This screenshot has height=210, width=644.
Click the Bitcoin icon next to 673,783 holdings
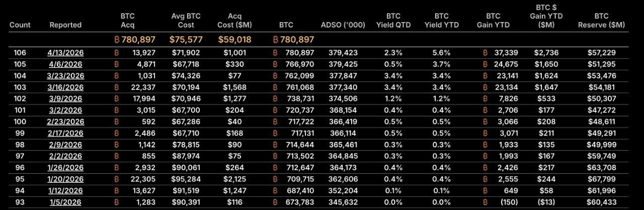click(275, 203)
